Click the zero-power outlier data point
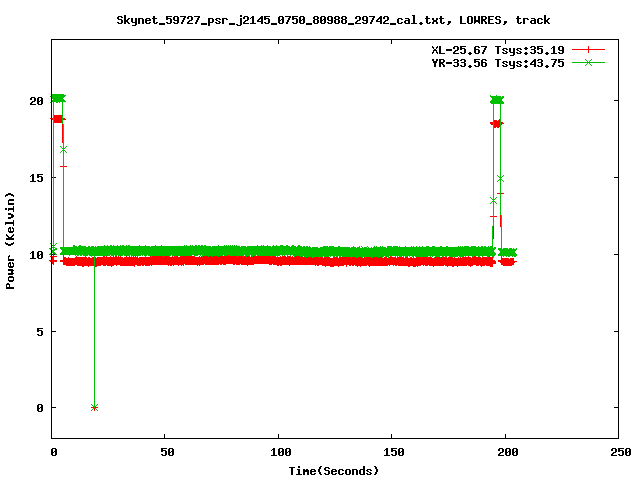The height and width of the screenshot is (480, 640). [x=94, y=407]
